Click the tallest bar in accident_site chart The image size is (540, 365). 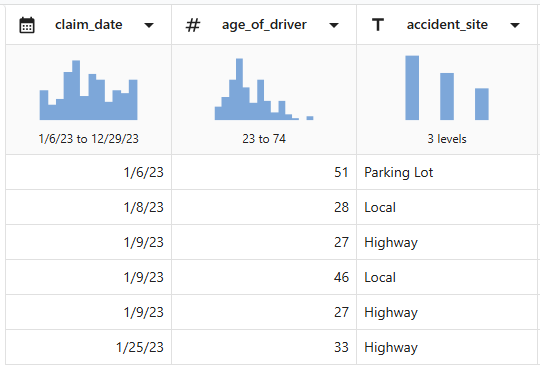point(412,88)
